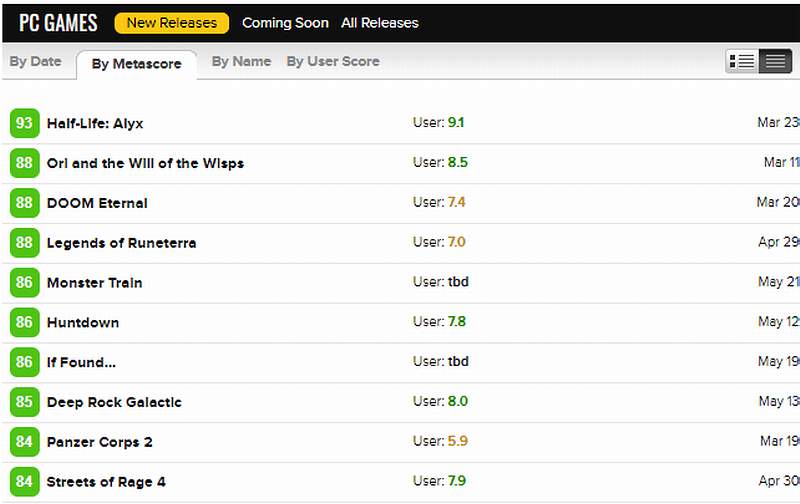
Task: Switch to condensed list view icon
Action: [774, 61]
